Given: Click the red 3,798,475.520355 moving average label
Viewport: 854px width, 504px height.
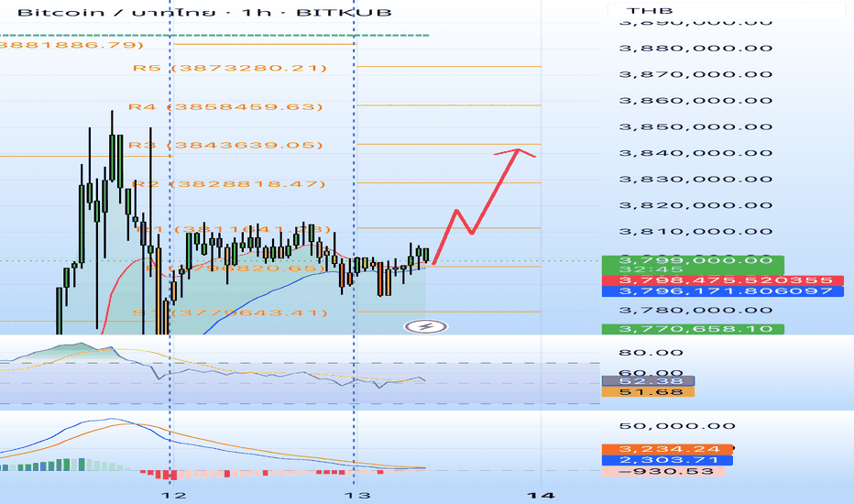Looking at the screenshot, I should [723, 280].
